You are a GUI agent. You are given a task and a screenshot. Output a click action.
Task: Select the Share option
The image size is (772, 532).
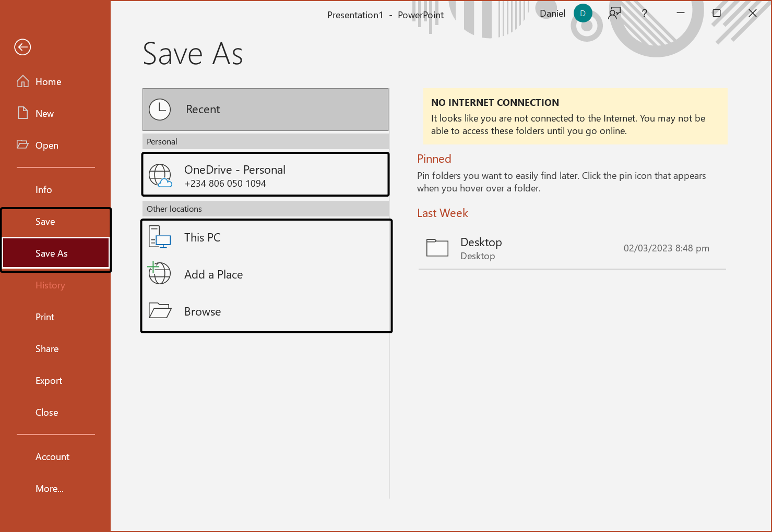(x=47, y=349)
